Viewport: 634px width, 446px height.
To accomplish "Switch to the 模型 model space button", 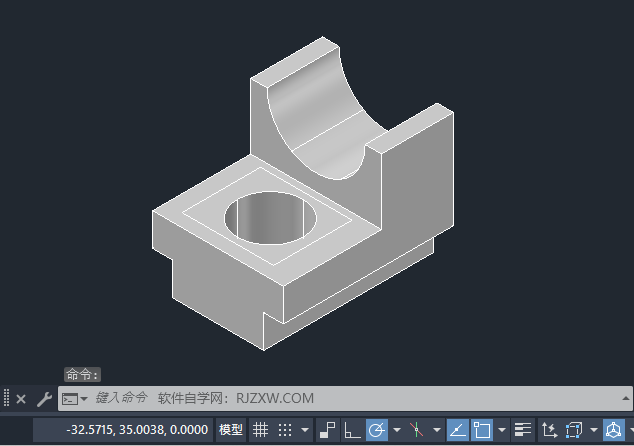I will click(x=231, y=430).
